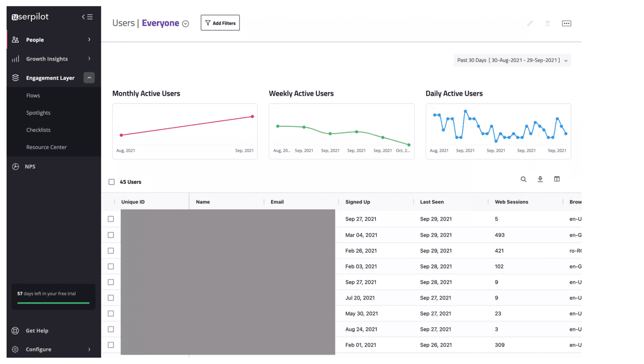Click the edit pencil icon in the header
Image resolution: width=644 pixels, height=364 pixels.
[x=530, y=23]
